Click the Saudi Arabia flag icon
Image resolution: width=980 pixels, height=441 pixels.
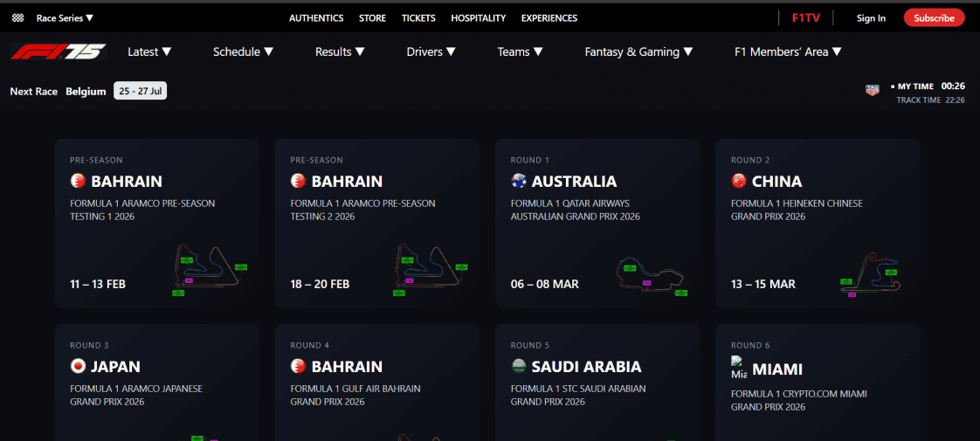point(518,366)
